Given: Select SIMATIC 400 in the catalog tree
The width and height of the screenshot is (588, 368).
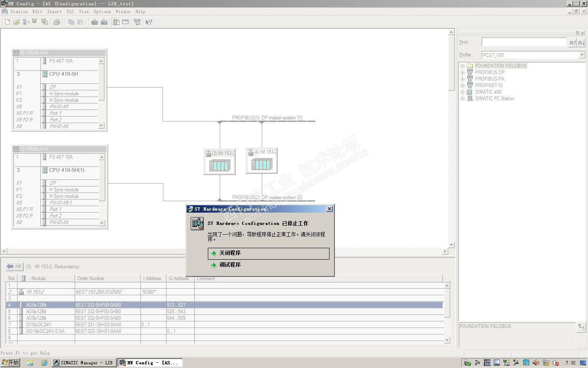Looking at the screenshot, I should point(488,92).
